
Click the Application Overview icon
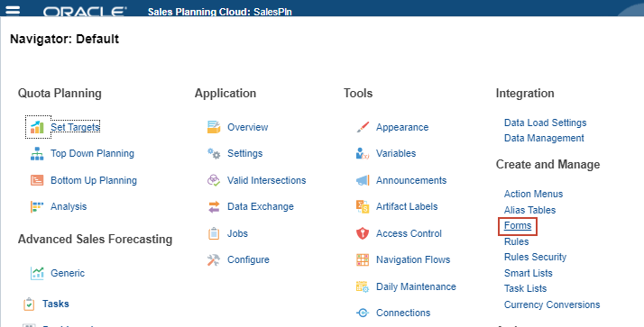point(214,127)
